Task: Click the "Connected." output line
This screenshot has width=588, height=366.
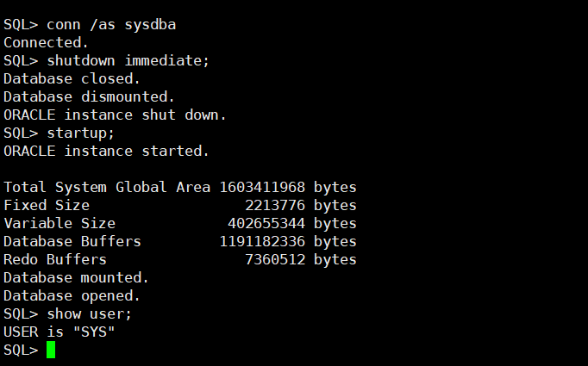Action: point(47,42)
